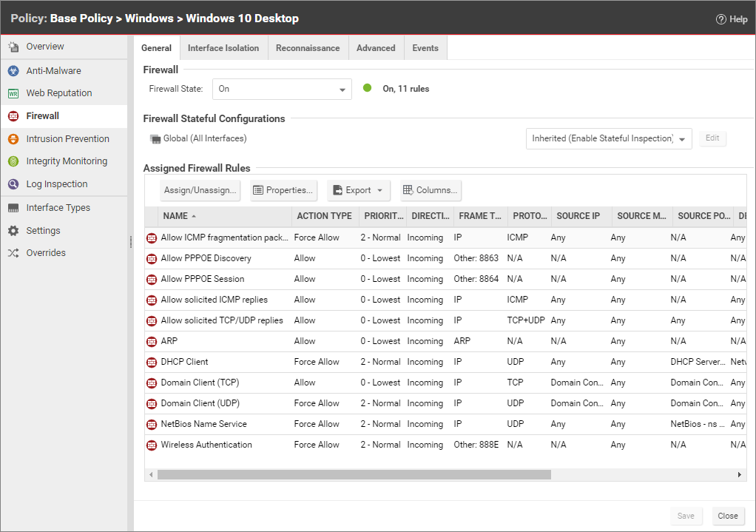The height and width of the screenshot is (532, 756).
Task: Select the Wireless Authentication rule row
Action: tap(206, 445)
